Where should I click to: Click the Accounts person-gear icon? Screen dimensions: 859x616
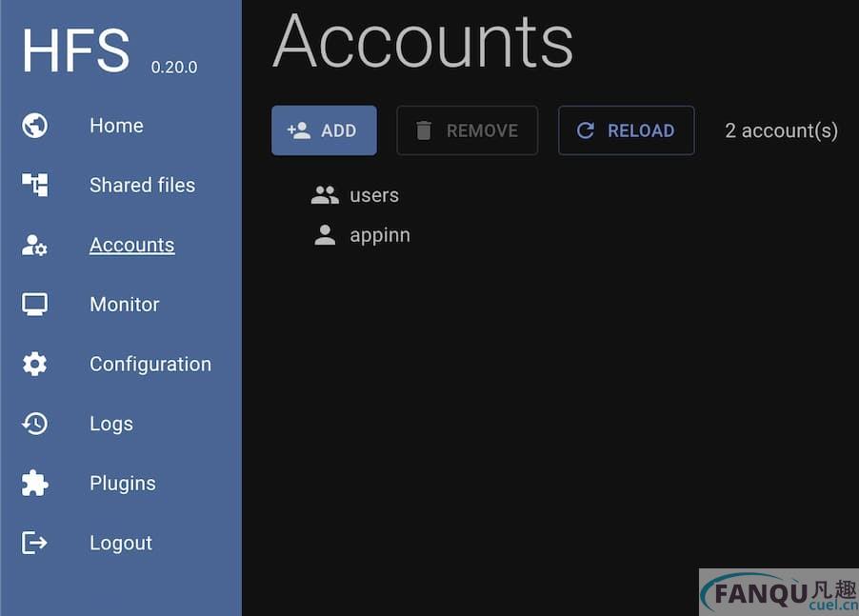35,246
